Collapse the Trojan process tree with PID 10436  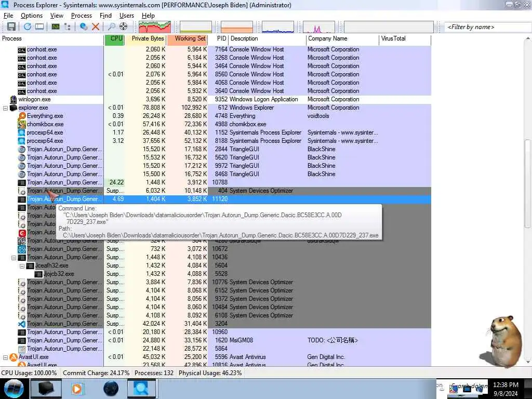[14, 258]
